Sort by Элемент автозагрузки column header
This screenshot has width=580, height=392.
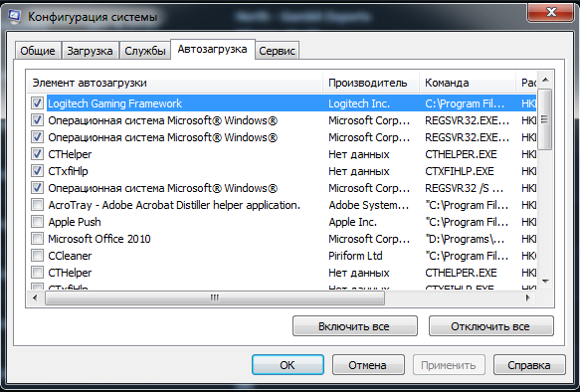174,83
